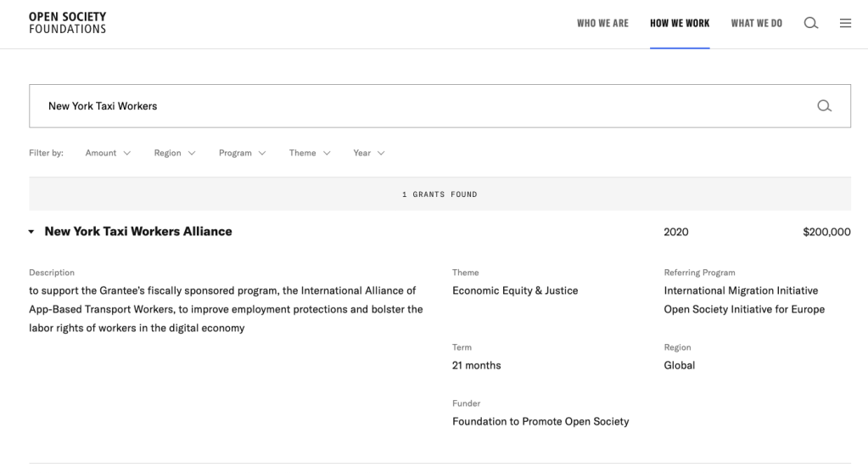This screenshot has height=473, width=868.
Task: Click Open Society Initiative for Europe text
Action: point(744,309)
